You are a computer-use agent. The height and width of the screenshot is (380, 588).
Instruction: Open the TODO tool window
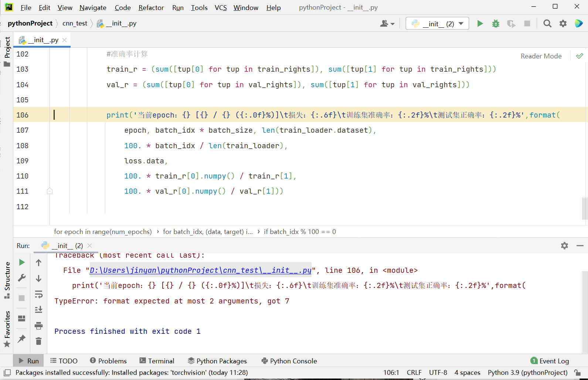64,361
